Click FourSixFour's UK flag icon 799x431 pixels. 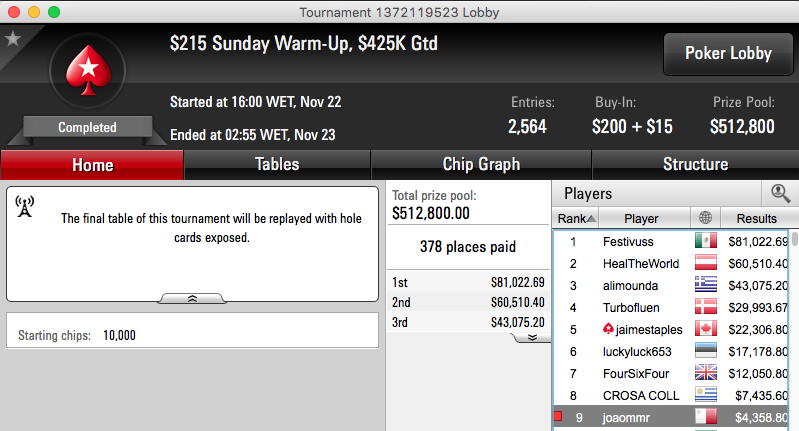[x=706, y=373]
